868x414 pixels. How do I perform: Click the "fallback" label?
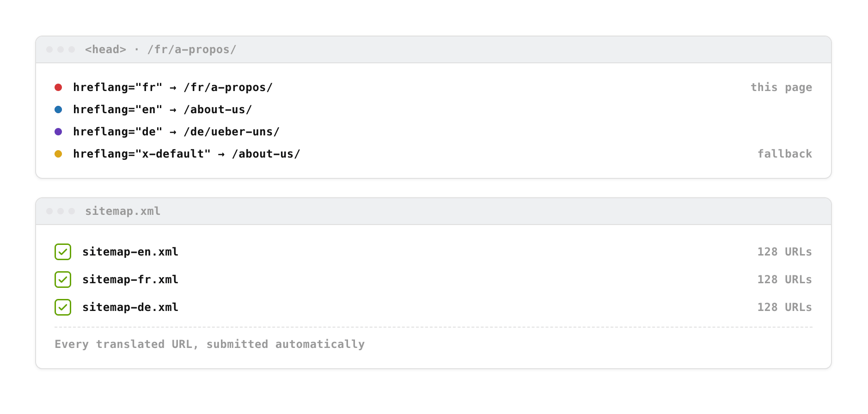[785, 154]
